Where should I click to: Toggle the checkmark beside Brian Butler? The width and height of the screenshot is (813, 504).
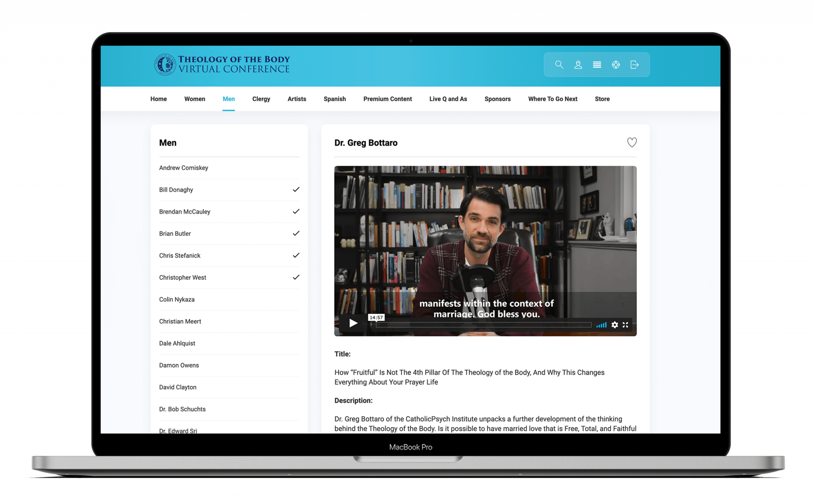[x=296, y=233]
